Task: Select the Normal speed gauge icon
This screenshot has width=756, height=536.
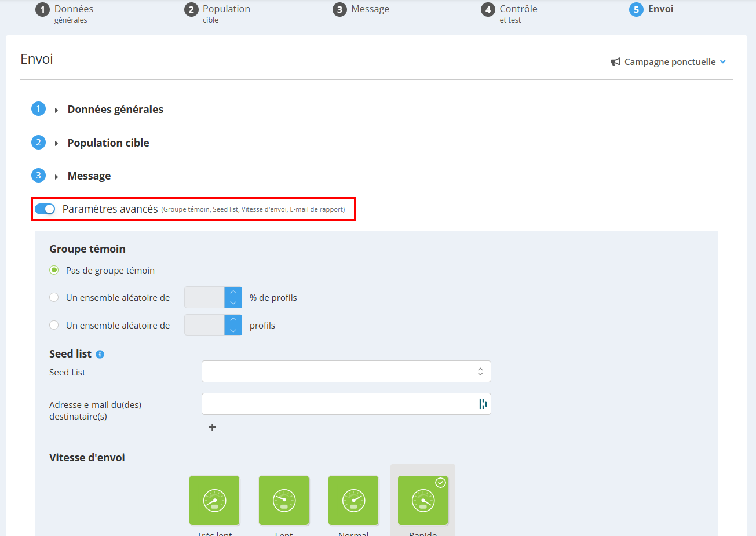Action: point(353,500)
